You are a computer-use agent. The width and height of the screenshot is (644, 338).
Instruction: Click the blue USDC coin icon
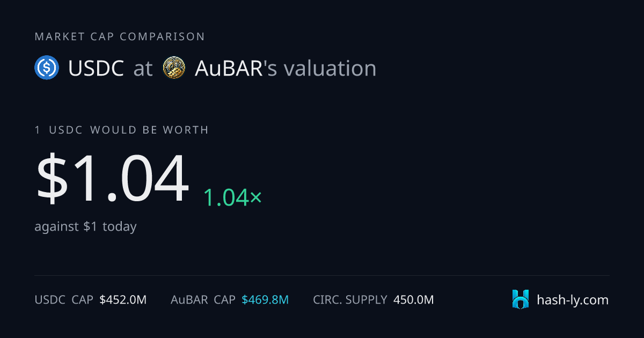pos(47,68)
